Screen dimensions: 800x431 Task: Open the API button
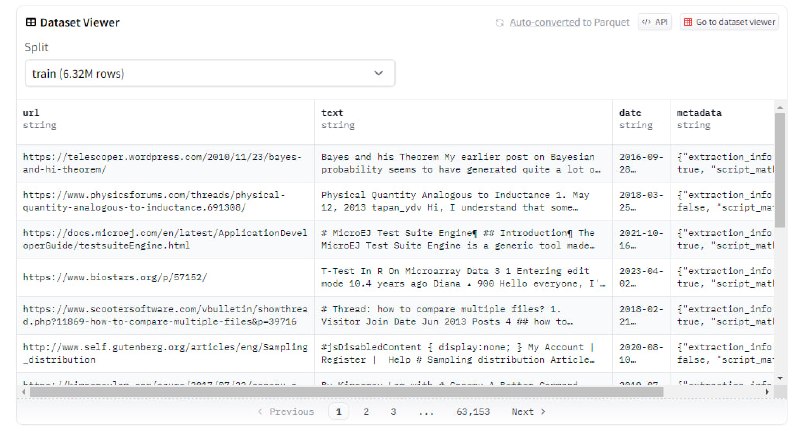click(x=655, y=22)
